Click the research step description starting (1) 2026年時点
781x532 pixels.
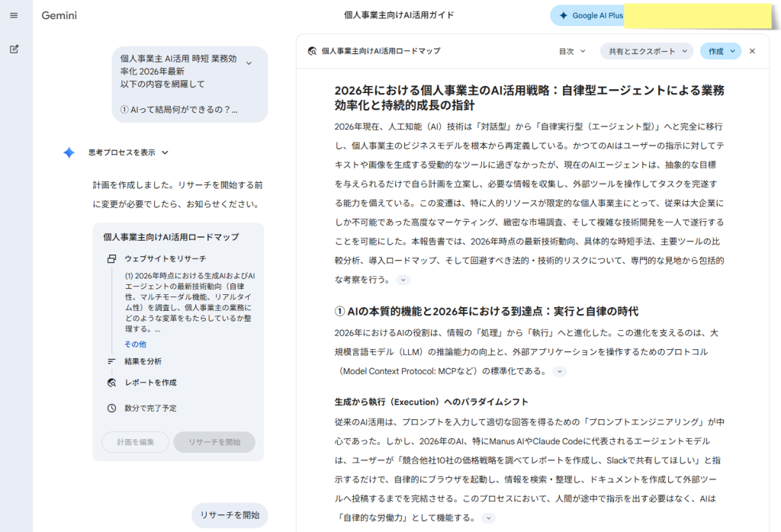189,302
